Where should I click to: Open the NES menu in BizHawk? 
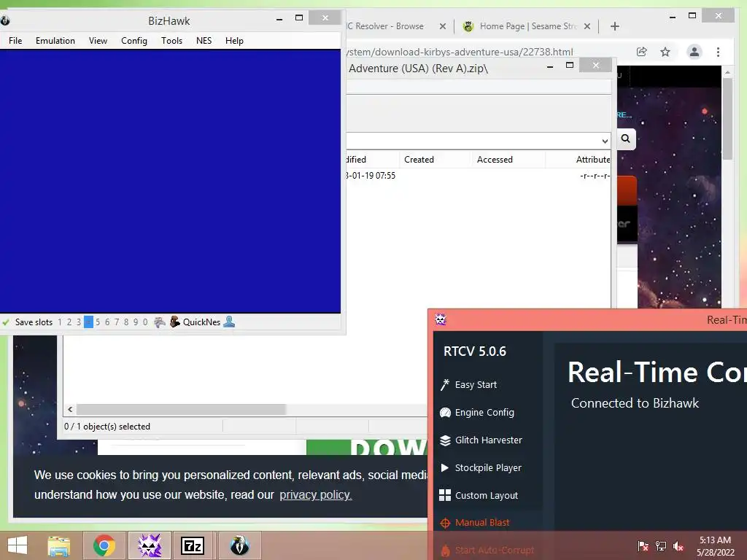[x=204, y=41]
